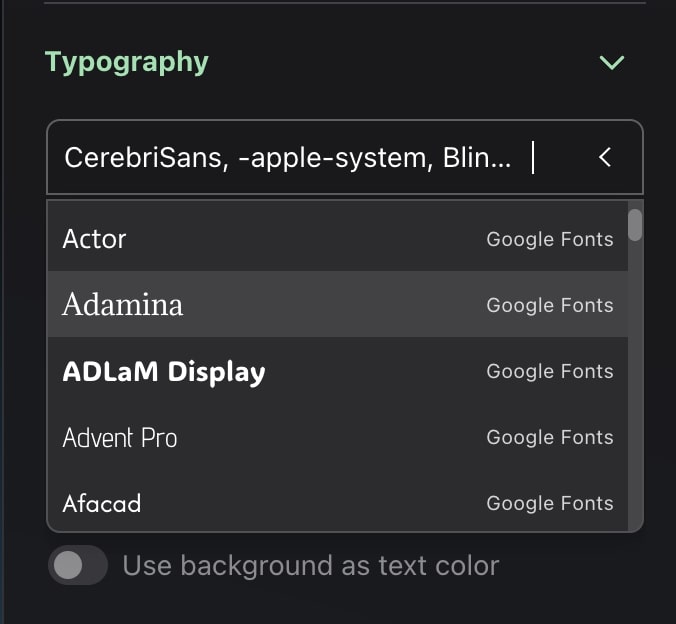Viewport: 676px width, 624px height.
Task: Click Google Fonts label beside Afacad
Action: click(x=550, y=503)
